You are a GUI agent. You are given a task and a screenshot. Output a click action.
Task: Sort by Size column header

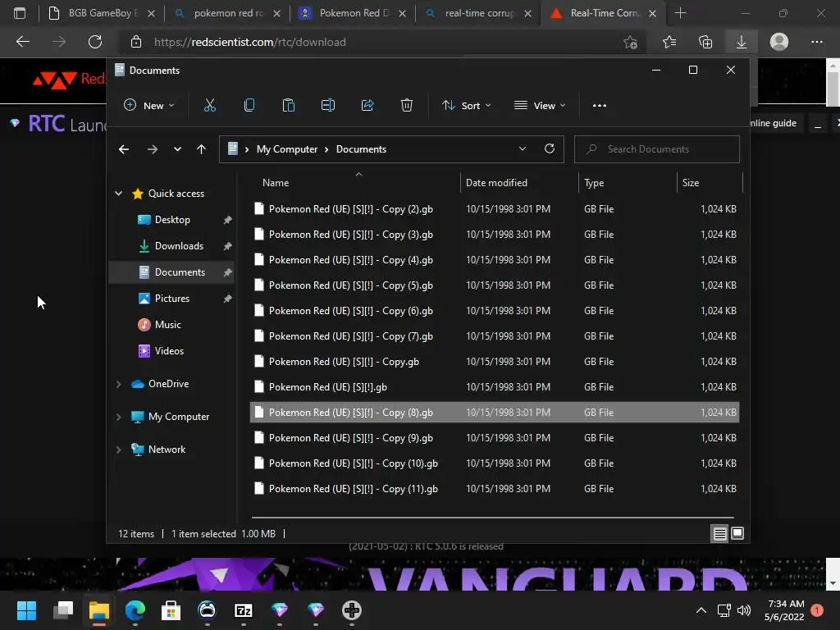click(710, 183)
